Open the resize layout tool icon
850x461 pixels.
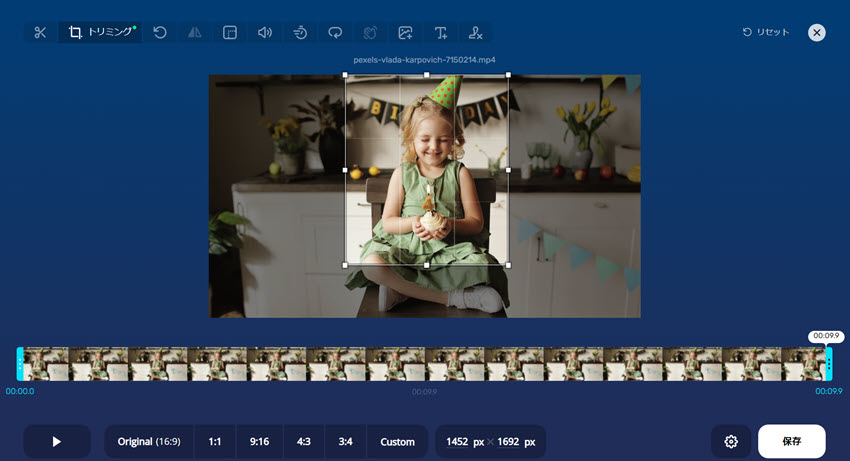coord(230,33)
